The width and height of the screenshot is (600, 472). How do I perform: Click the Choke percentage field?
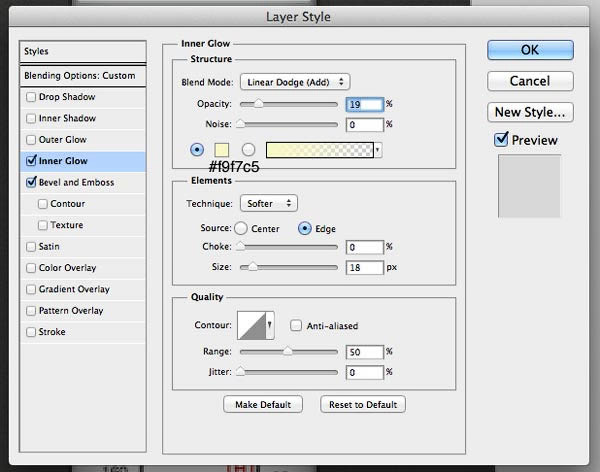365,247
